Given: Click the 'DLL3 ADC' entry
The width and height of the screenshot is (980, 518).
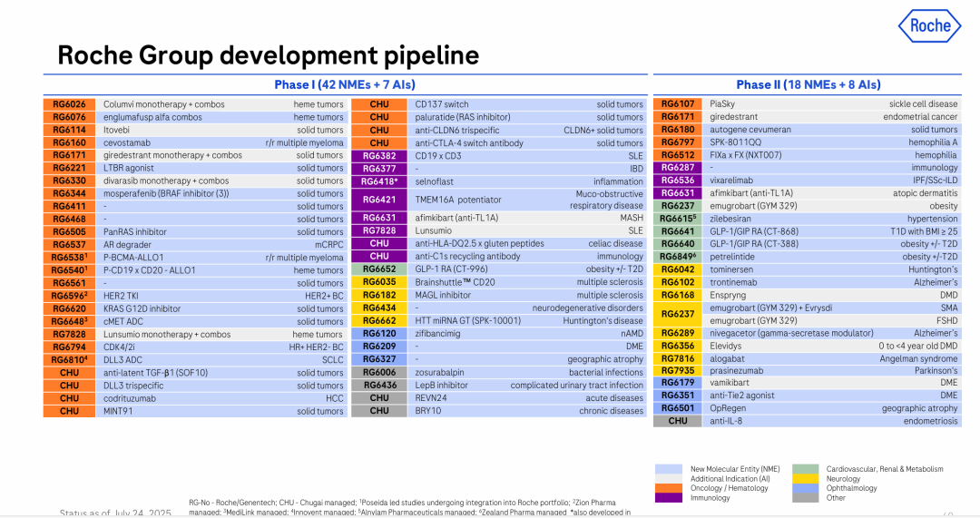Looking at the screenshot, I should pos(122,360).
